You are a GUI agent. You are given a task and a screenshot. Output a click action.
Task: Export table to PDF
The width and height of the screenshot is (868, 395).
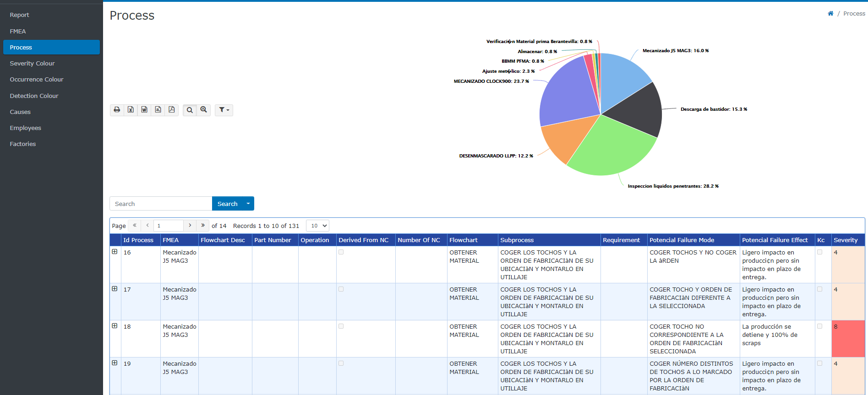[172, 110]
